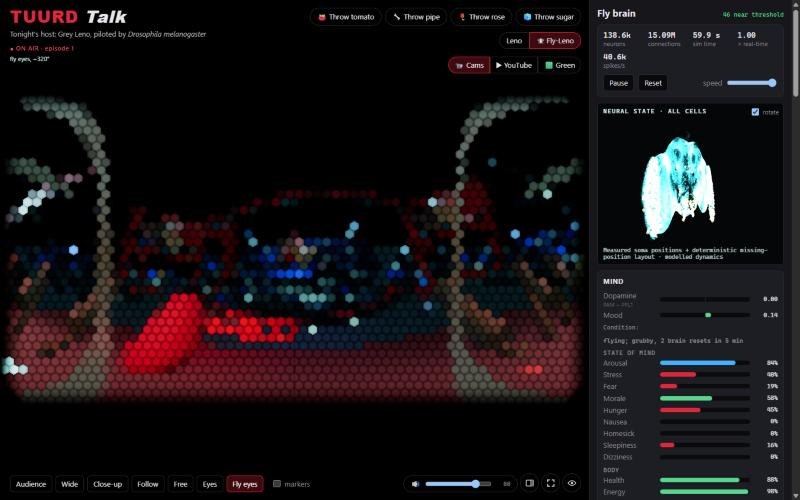Choose the Green screen tab

pos(560,65)
